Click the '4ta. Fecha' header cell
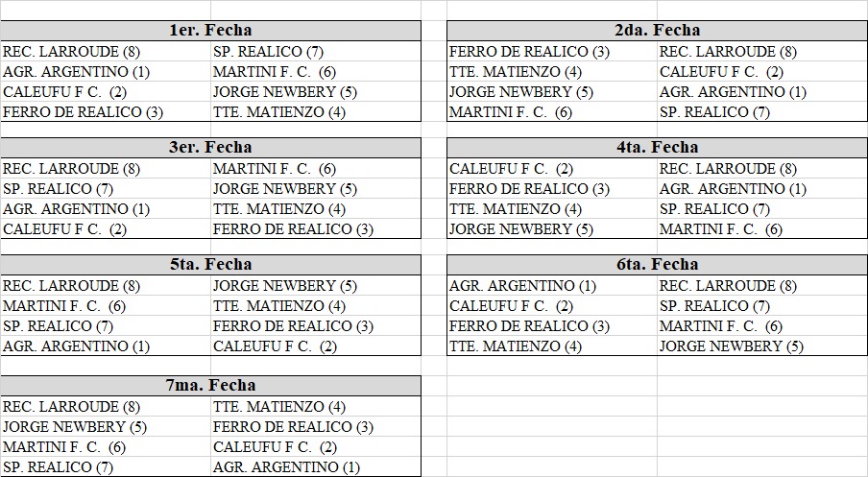The image size is (868, 477). (x=657, y=148)
